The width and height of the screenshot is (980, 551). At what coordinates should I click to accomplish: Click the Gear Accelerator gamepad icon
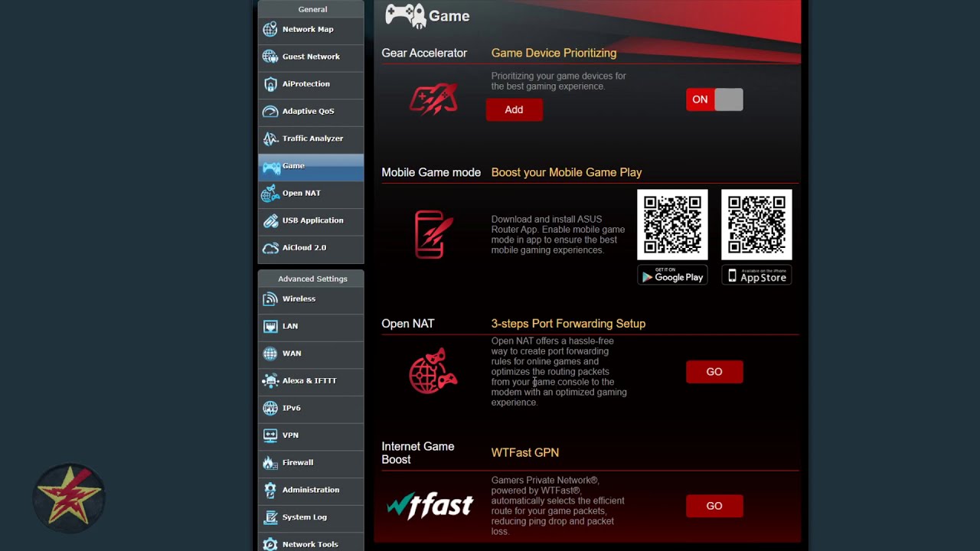(433, 99)
